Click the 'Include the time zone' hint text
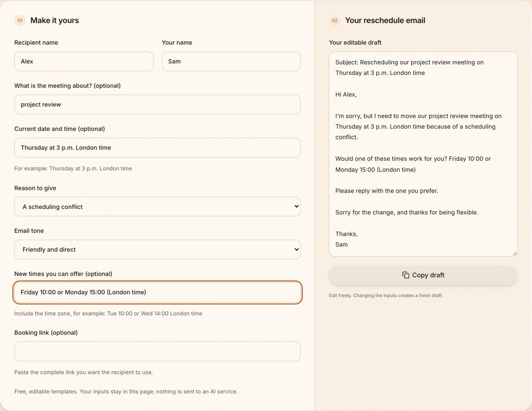Viewport: 532px width, 411px height. point(108,313)
